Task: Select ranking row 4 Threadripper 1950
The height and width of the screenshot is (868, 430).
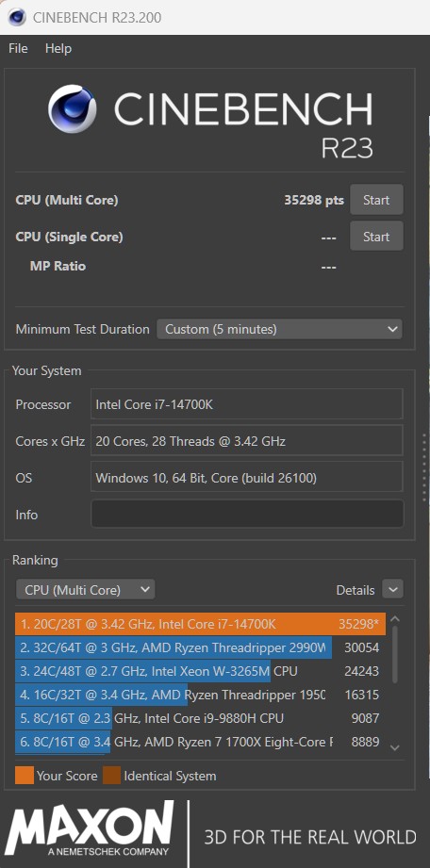Action: [200, 695]
